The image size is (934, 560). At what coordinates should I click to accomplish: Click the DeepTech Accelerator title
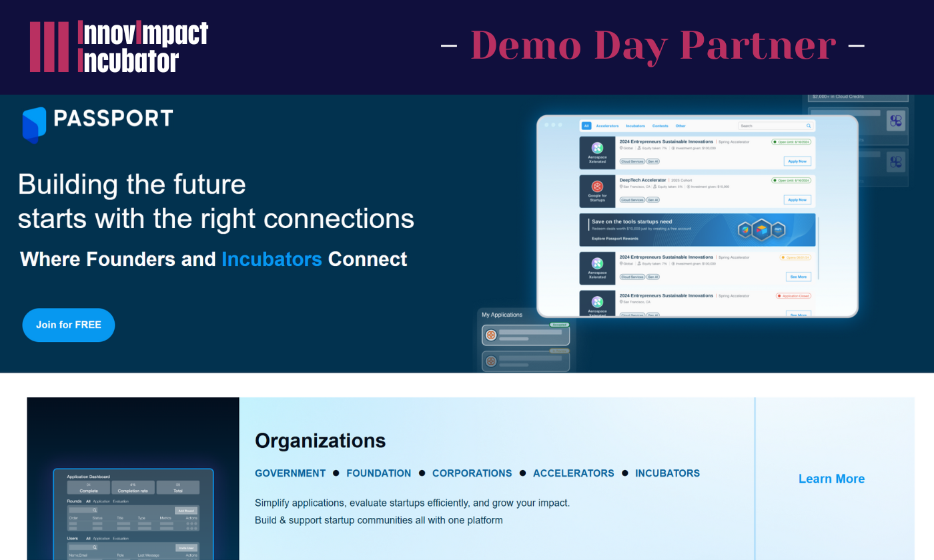click(642, 180)
